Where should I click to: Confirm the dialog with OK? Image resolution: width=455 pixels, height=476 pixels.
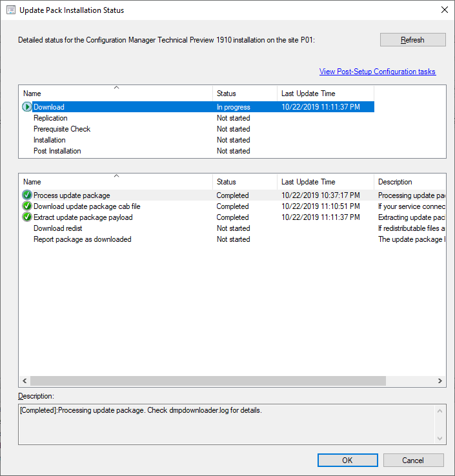click(347, 461)
